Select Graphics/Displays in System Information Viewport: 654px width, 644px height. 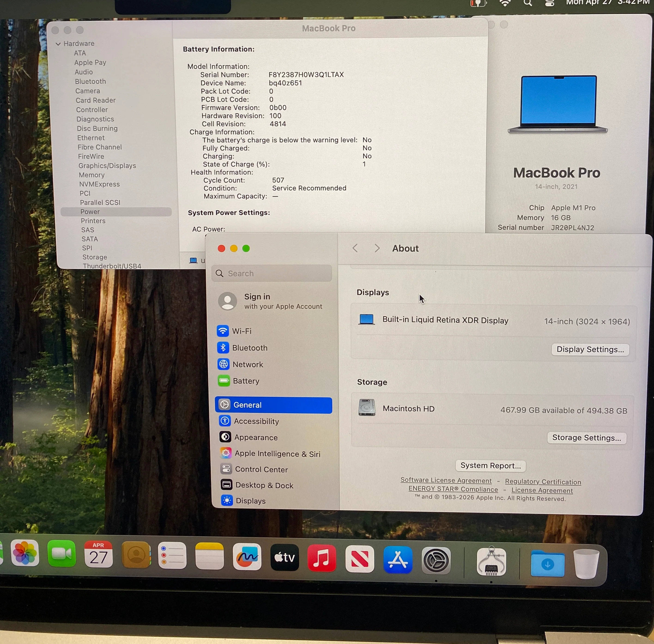107,166
